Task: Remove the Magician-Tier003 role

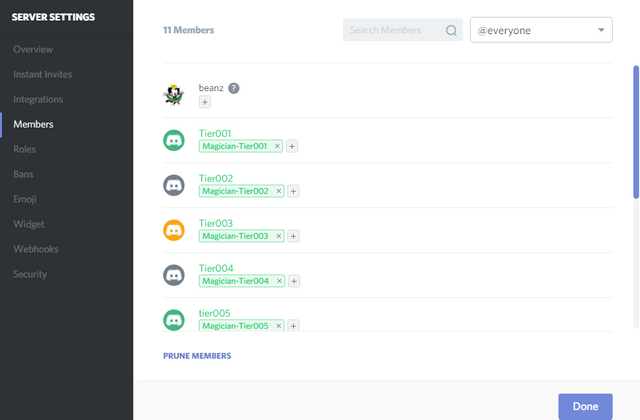Action: [279, 236]
